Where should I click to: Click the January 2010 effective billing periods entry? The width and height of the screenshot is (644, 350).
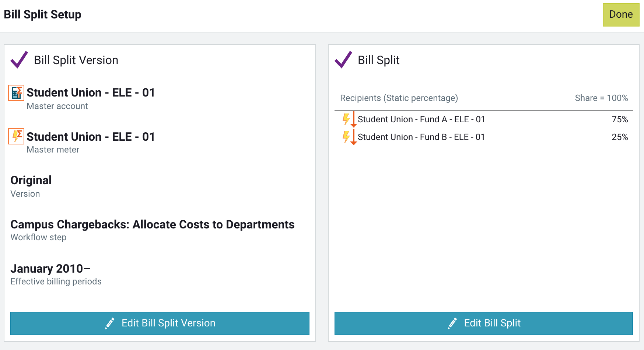(50, 269)
